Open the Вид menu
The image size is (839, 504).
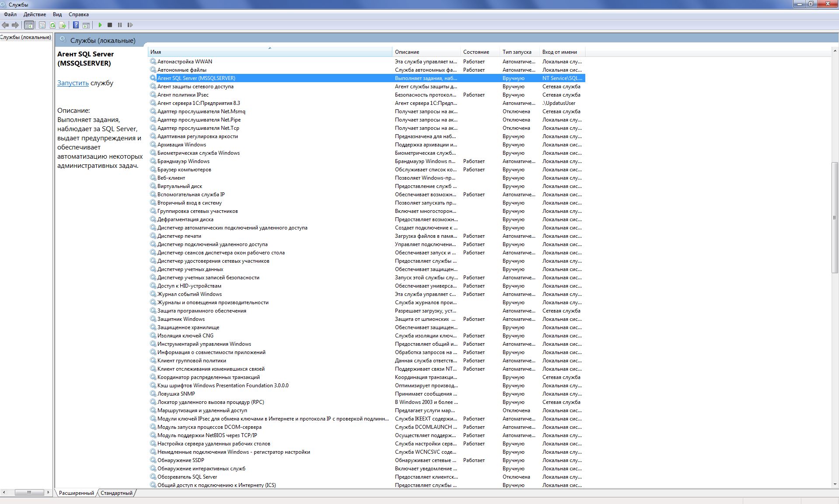click(x=57, y=14)
